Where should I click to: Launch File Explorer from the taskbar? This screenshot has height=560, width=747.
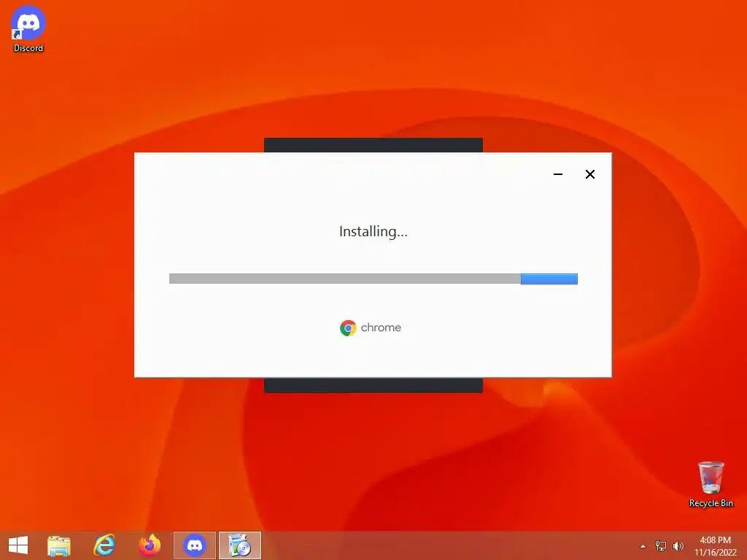pos(59,545)
